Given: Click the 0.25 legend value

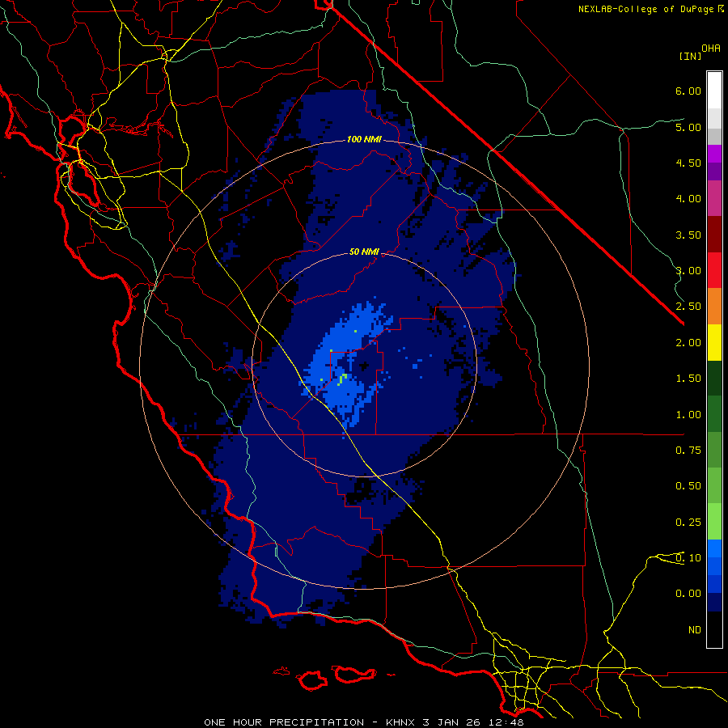Looking at the screenshot, I should coord(688,523).
